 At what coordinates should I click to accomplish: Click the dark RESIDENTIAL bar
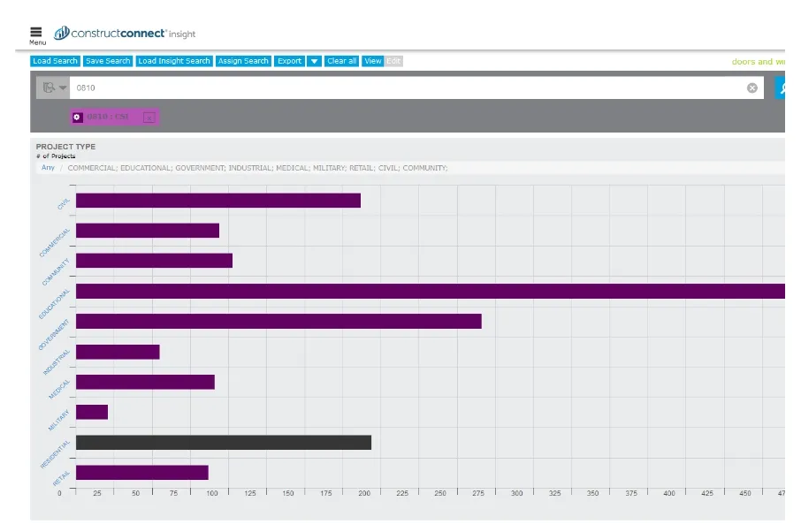pyautogui.click(x=224, y=442)
